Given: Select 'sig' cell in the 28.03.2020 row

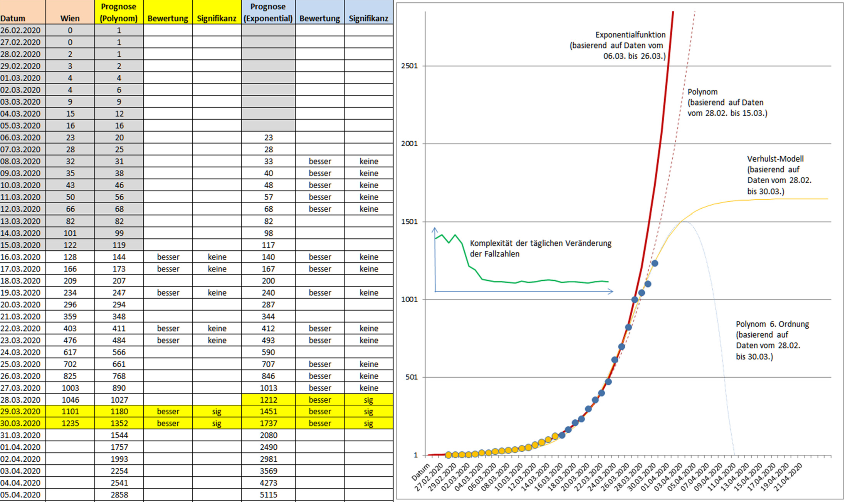Looking at the screenshot, I should point(369,400).
